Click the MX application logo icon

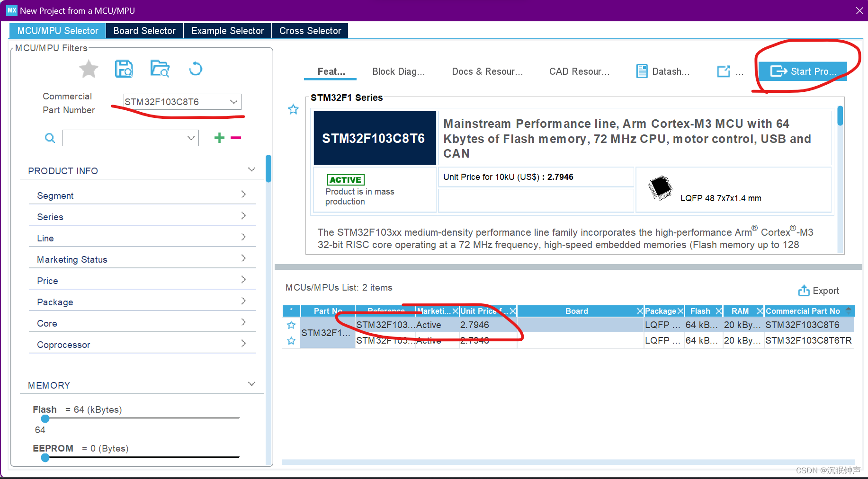click(12, 10)
